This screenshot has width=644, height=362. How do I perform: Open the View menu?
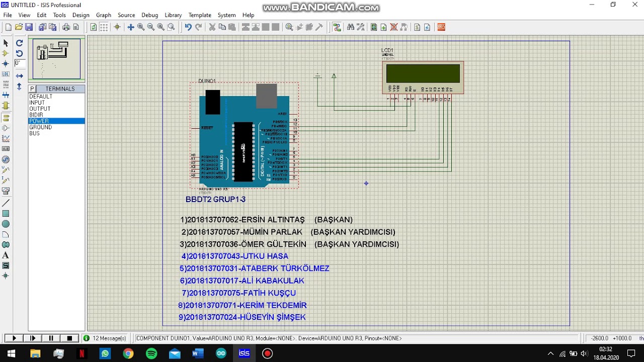pos(24,15)
